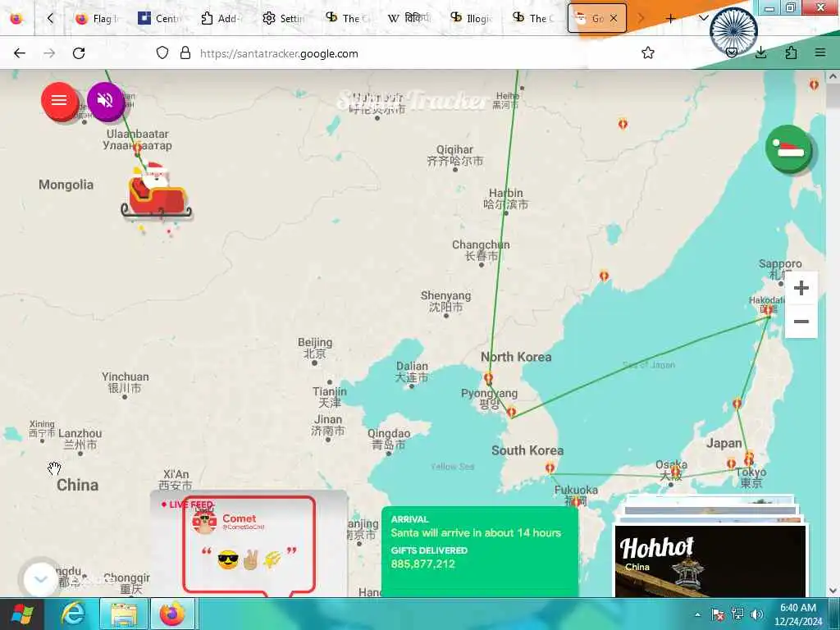Viewport: 840px width, 630px height.
Task: View site security padlock info
Action: coord(185,53)
